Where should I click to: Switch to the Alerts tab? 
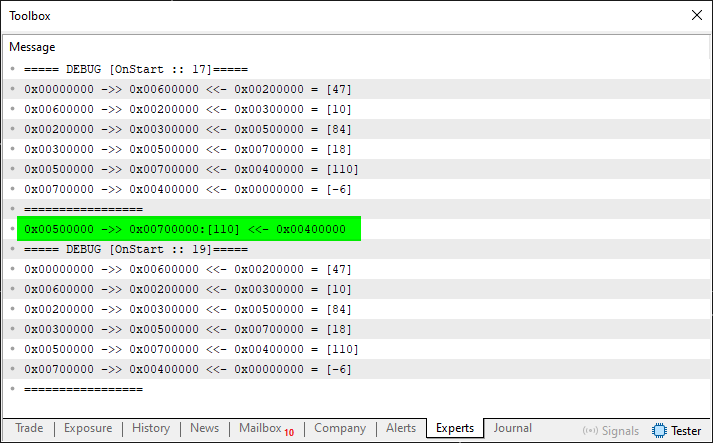401,428
